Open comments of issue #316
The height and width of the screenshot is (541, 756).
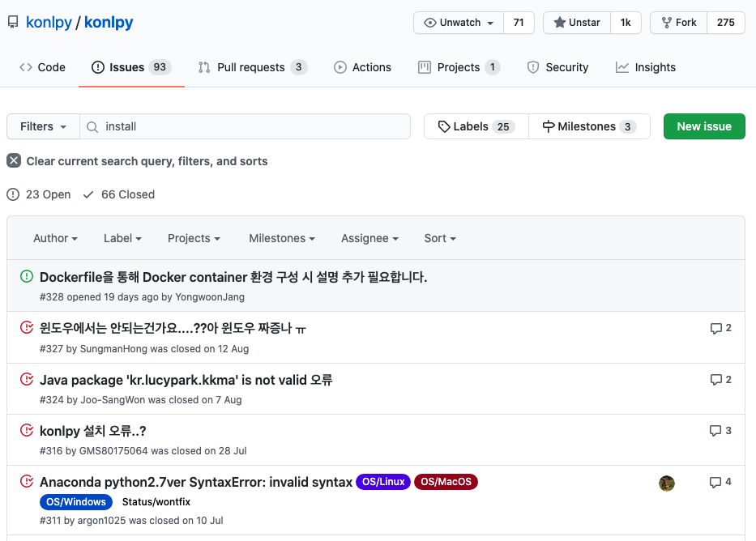click(720, 431)
